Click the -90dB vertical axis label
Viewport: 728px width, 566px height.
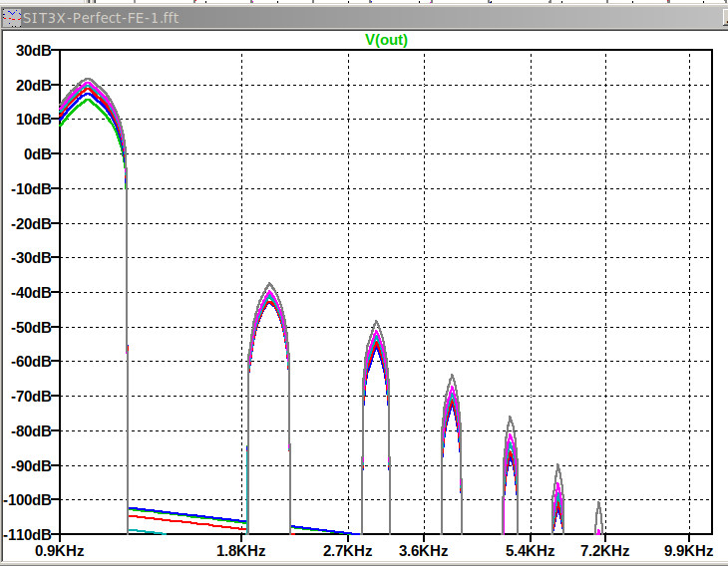point(31,465)
